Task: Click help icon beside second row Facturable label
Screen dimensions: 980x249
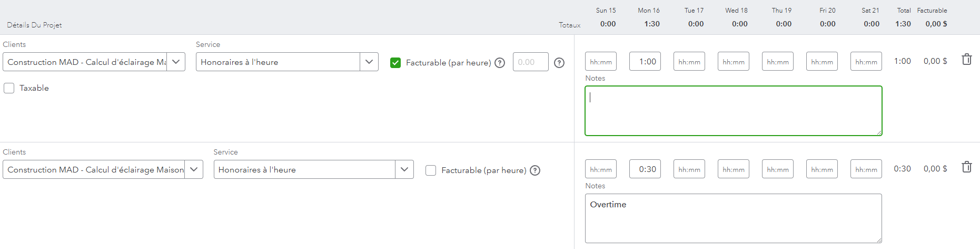Action: pos(535,170)
